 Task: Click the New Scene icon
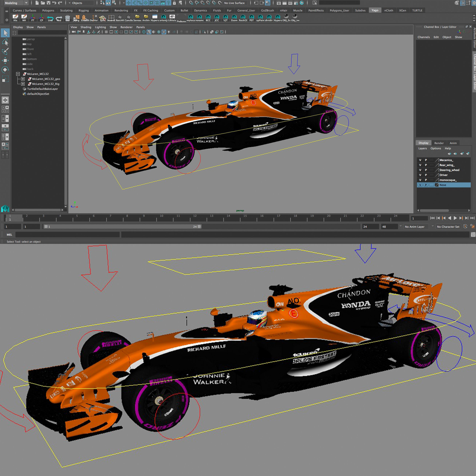click(37, 3)
